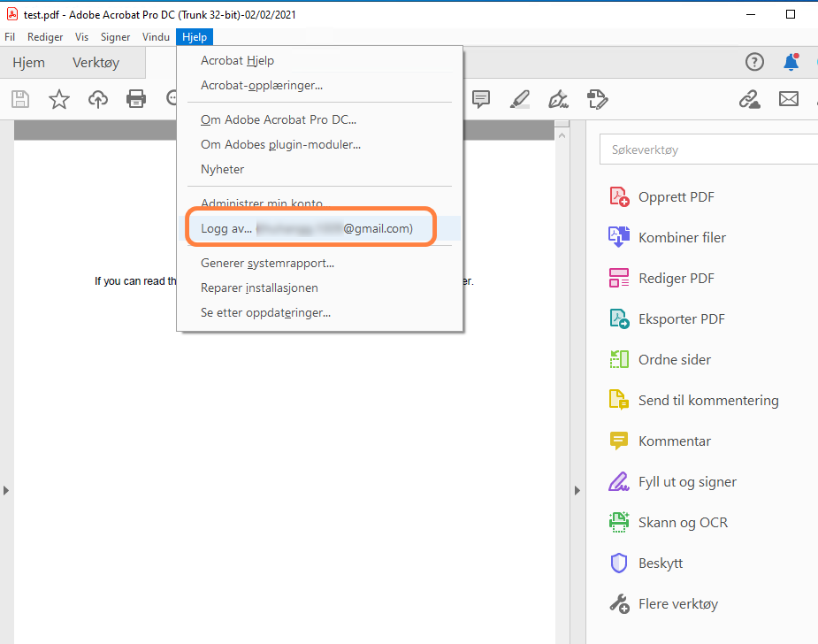Open the notifications bell

pos(791,62)
